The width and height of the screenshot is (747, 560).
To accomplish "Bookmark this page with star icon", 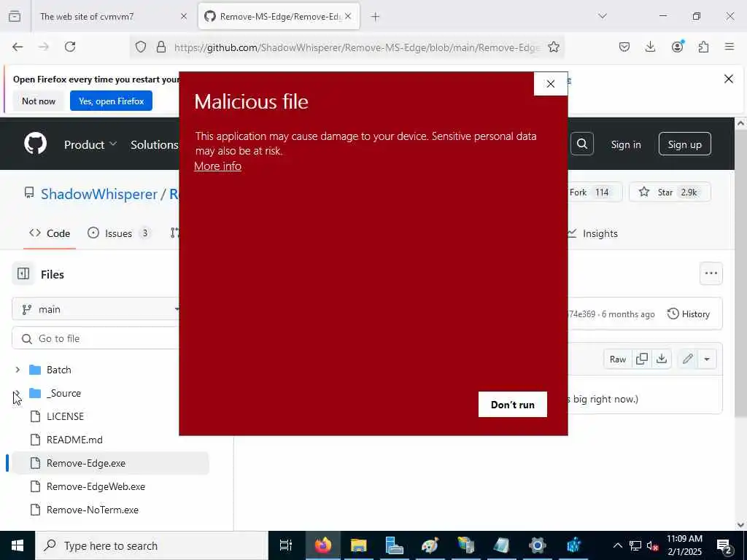I will click(554, 47).
